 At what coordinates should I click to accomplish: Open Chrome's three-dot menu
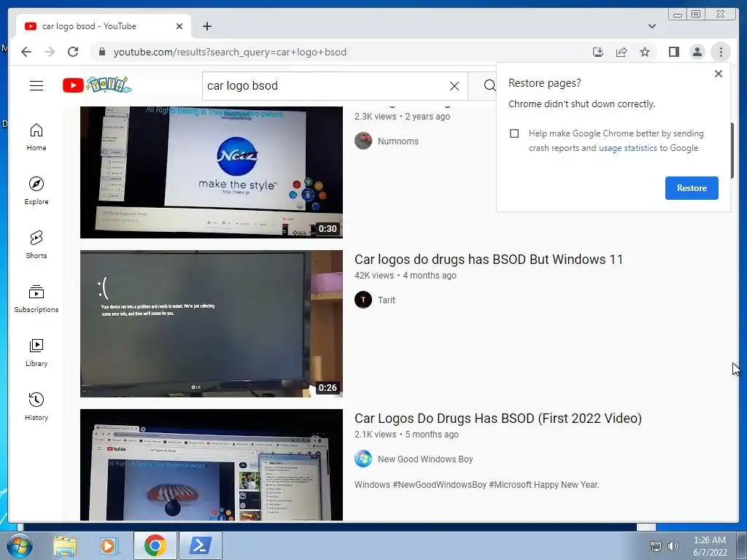pos(721,52)
